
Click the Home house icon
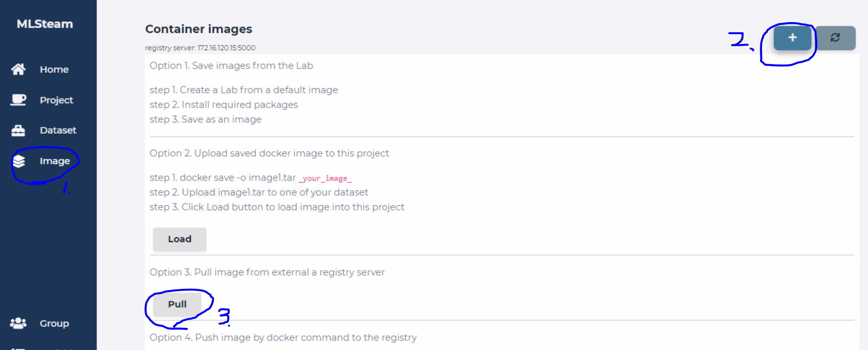(x=18, y=69)
